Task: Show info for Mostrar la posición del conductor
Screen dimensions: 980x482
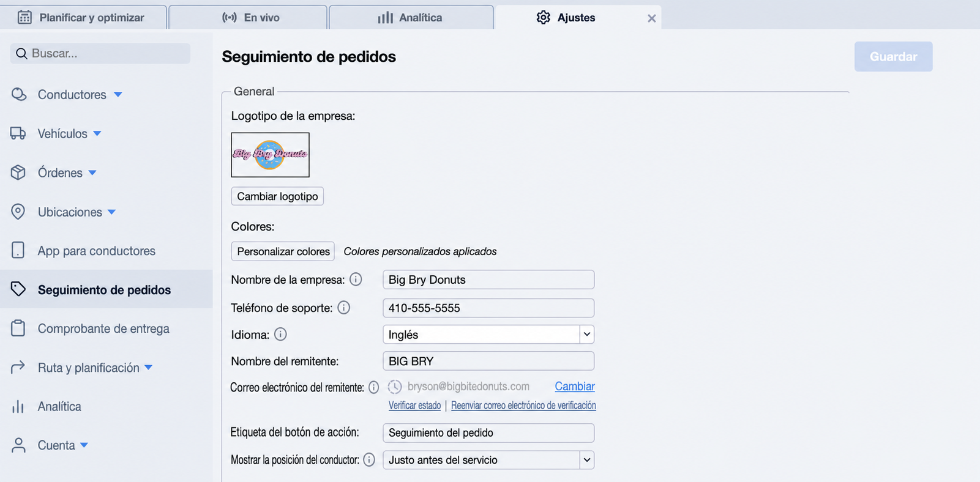Action: (x=369, y=460)
